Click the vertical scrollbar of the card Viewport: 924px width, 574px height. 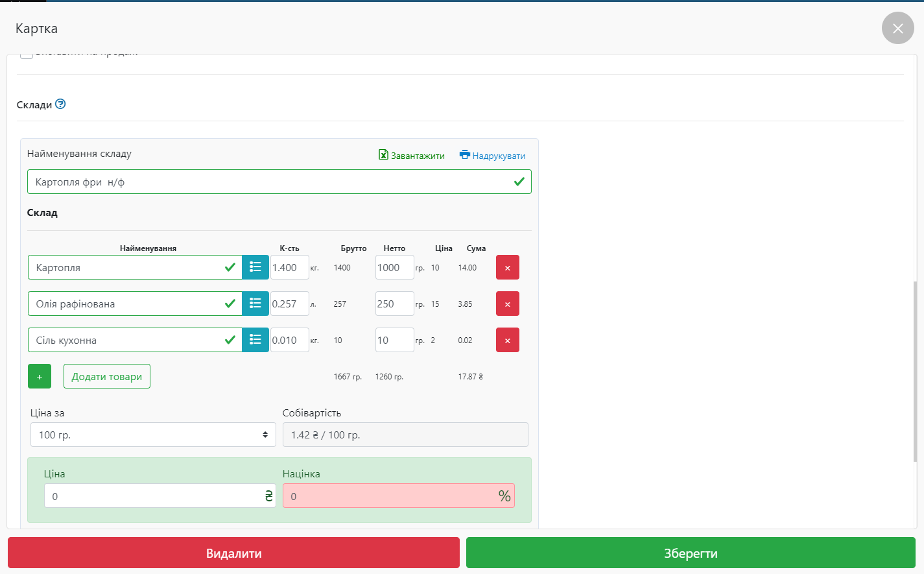(915, 370)
